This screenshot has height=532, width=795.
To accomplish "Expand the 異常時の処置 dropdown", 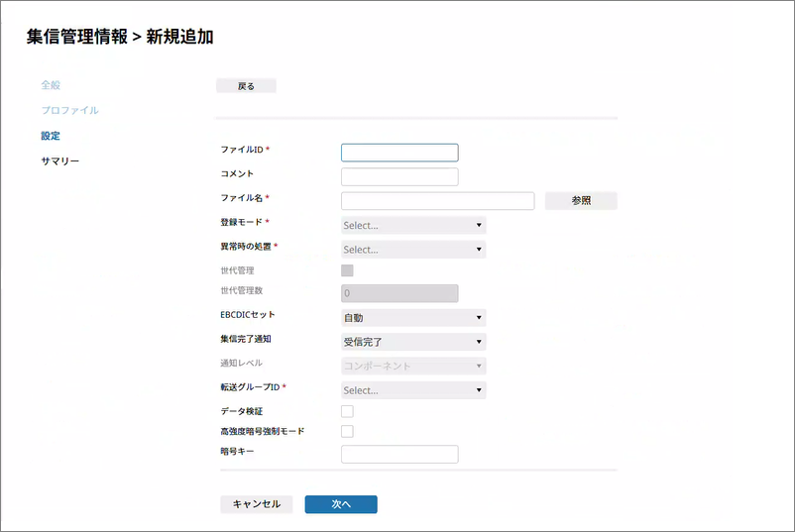I will pos(412,250).
